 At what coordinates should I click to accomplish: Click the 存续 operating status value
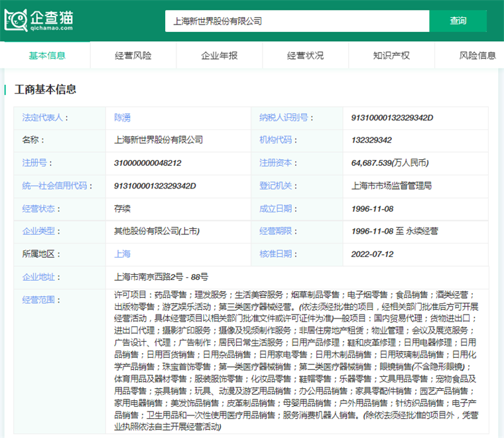tap(122, 208)
